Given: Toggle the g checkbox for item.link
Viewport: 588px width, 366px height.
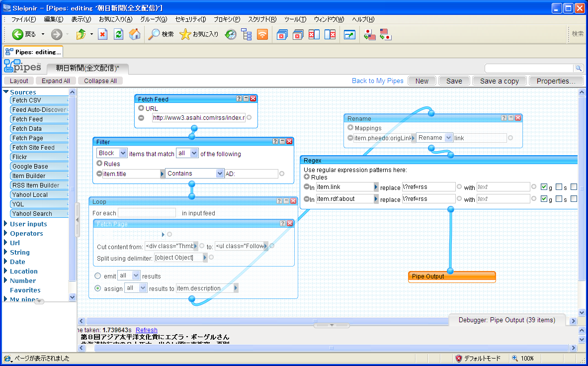Looking at the screenshot, I should tap(544, 187).
